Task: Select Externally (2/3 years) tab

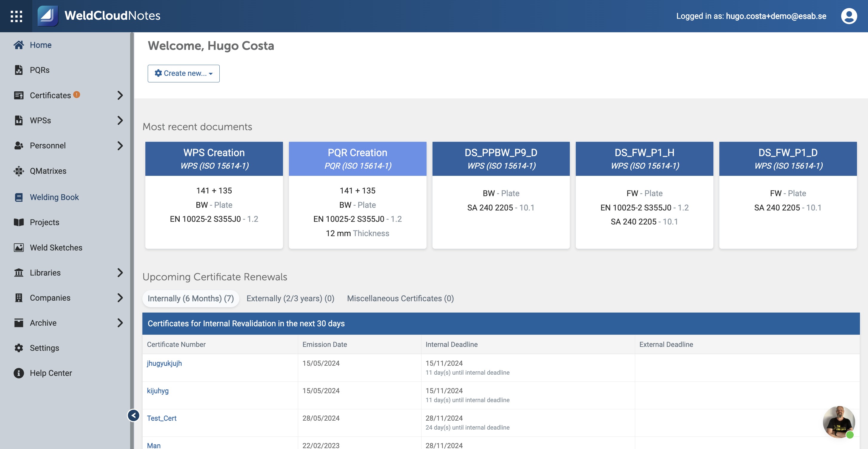Action: [x=290, y=298]
